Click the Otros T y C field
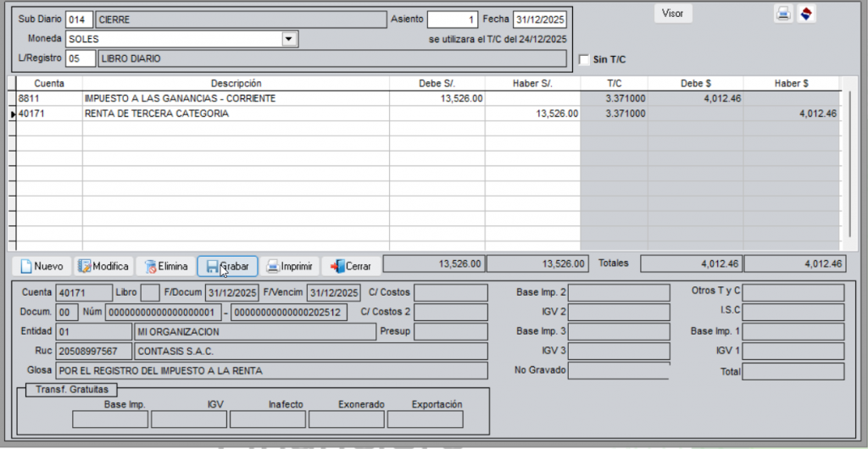Screen dimensions: 868x449 pyautogui.click(x=793, y=292)
